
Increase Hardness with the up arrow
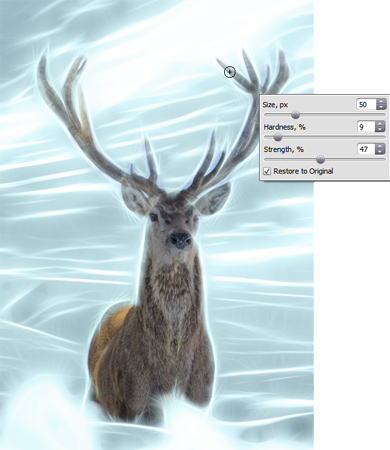click(380, 124)
